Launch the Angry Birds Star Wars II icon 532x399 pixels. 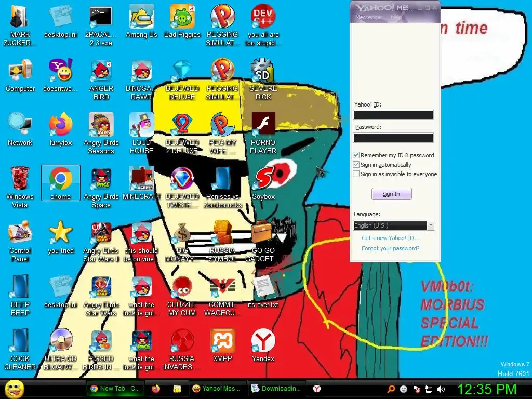pyautogui.click(x=101, y=241)
